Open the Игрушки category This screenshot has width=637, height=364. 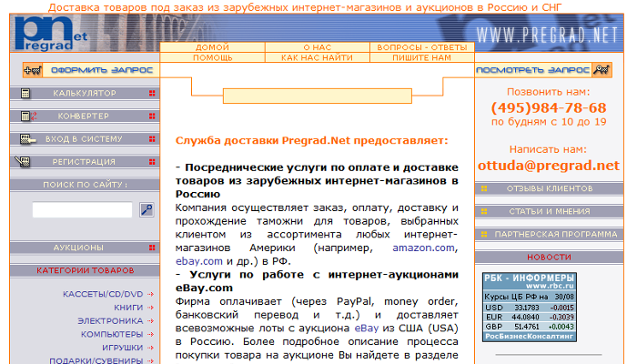tap(122, 348)
